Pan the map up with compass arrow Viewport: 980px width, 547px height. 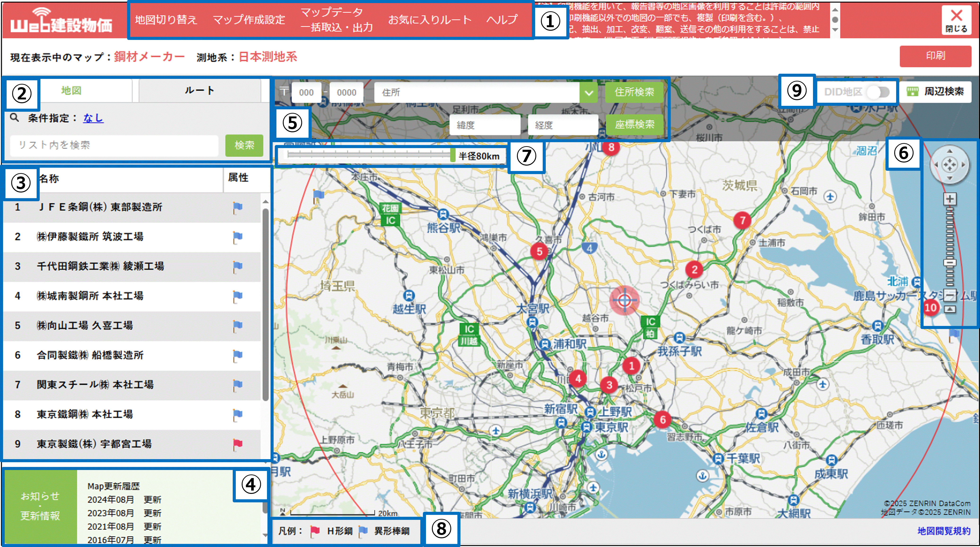pyautogui.click(x=950, y=151)
